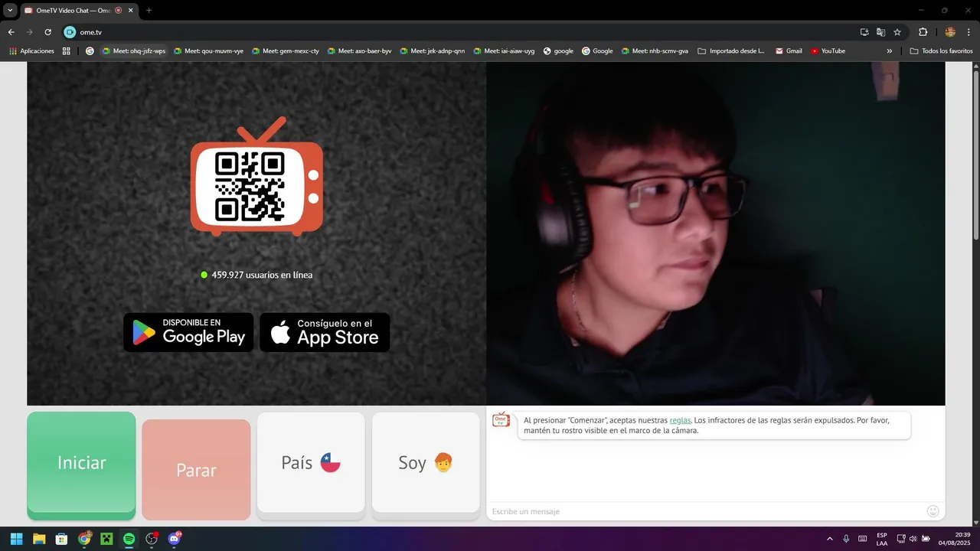Click the 459.927 usuarios en línea text

262,275
